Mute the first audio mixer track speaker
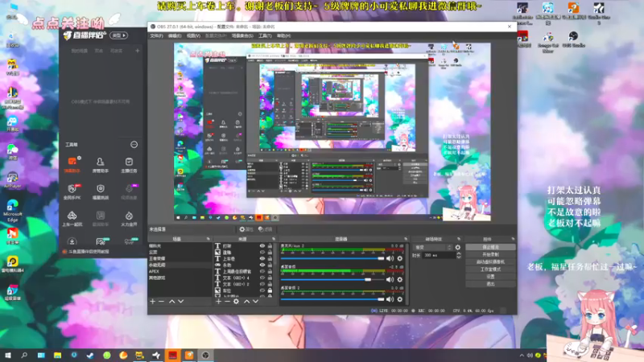Viewport: 644px width, 362px height. pyautogui.click(x=390, y=258)
